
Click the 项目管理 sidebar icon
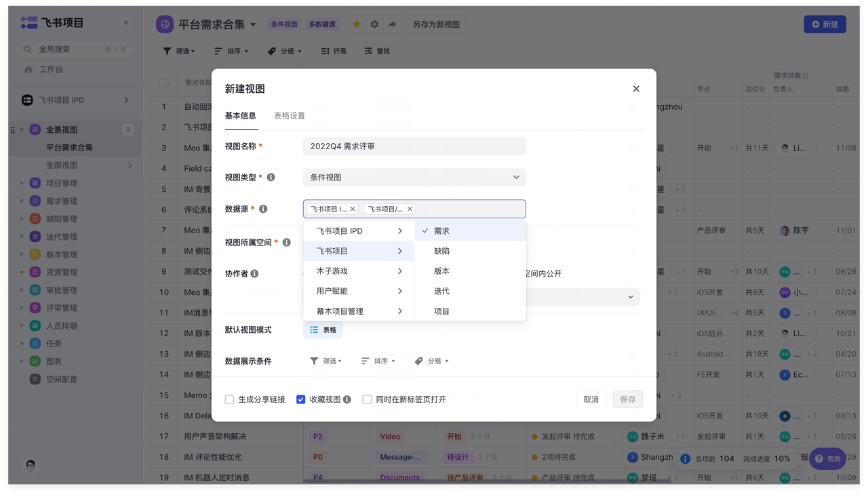(x=35, y=183)
